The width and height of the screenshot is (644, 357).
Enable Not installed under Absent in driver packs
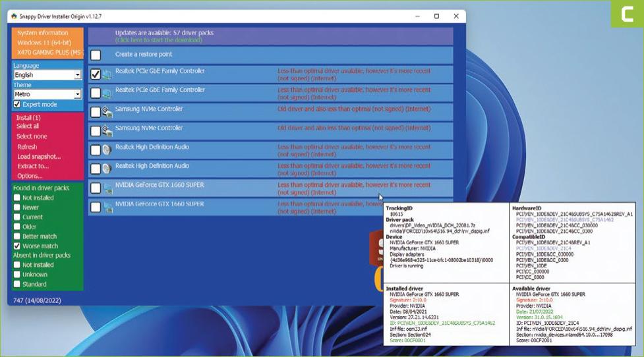(17, 265)
